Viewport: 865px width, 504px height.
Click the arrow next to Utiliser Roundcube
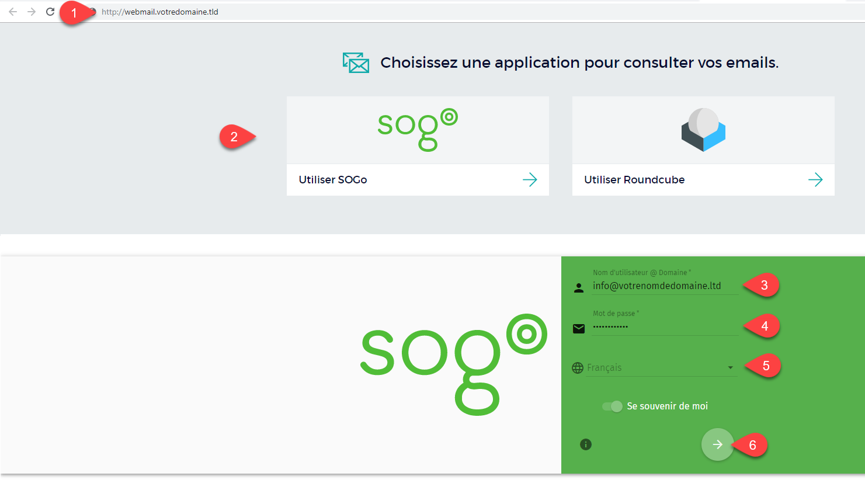point(815,180)
